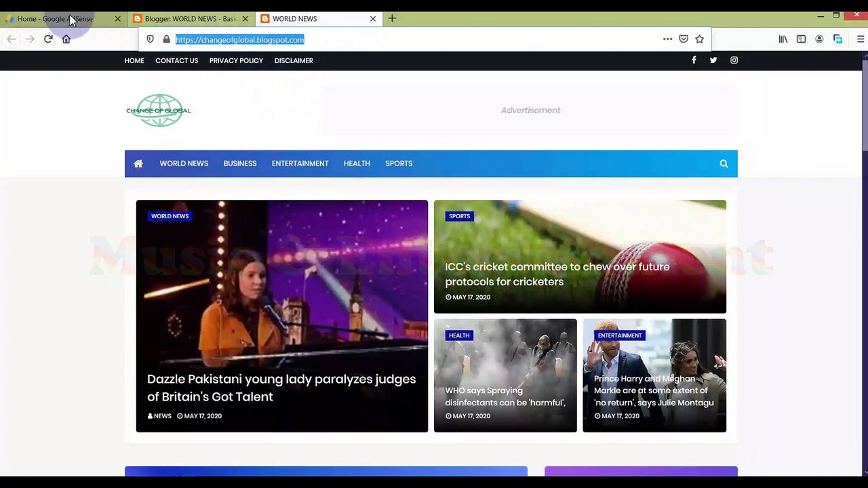The image size is (868, 488).
Task: Toggle the sidebar view icon
Action: (x=801, y=39)
